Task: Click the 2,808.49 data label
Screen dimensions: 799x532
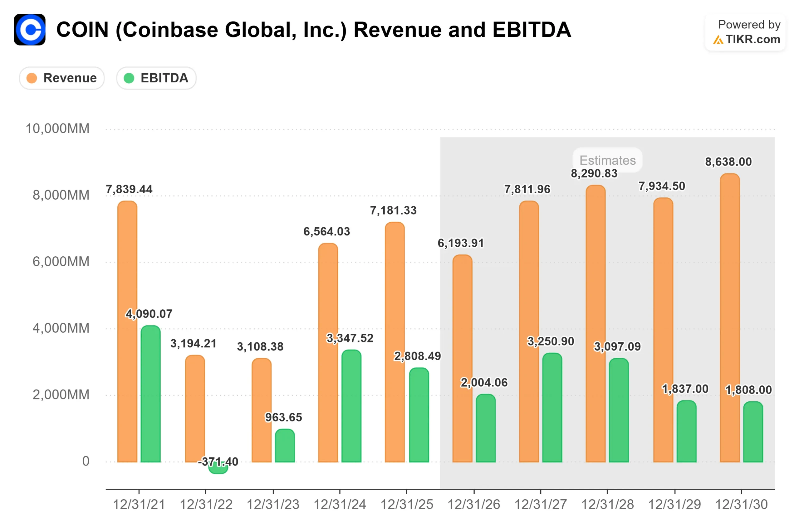Action: tap(417, 356)
